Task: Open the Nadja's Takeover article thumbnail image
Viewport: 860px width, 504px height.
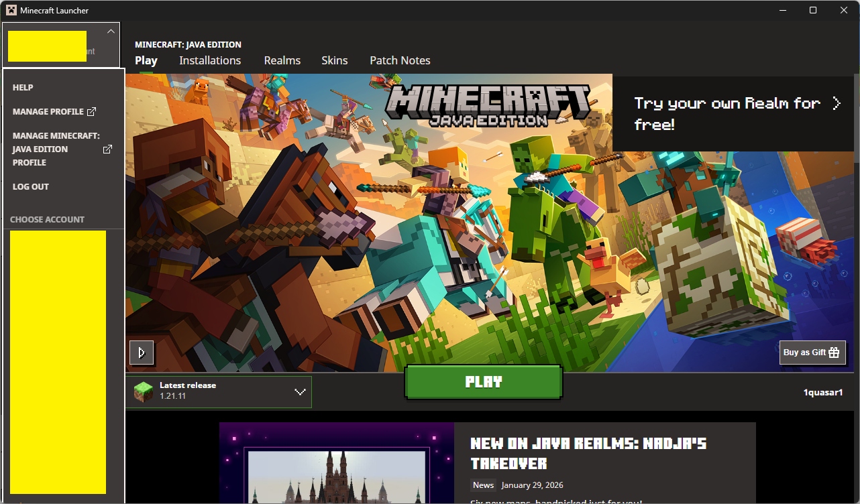Action: point(337,463)
